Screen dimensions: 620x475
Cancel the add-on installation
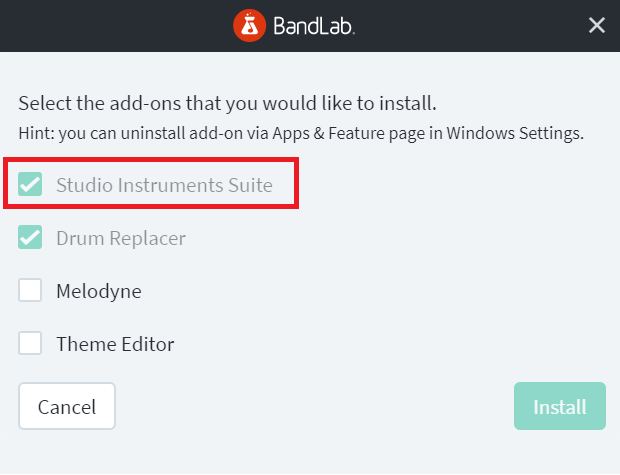point(67,406)
